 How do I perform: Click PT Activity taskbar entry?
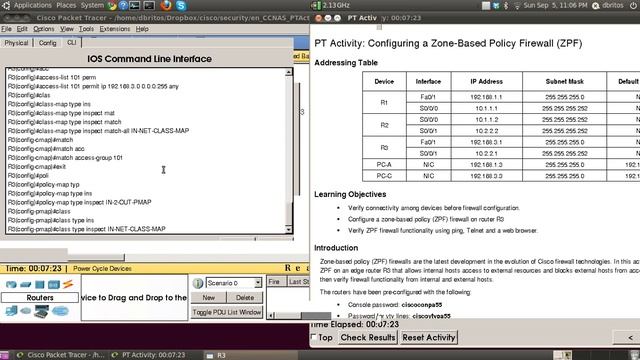click(149, 355)
